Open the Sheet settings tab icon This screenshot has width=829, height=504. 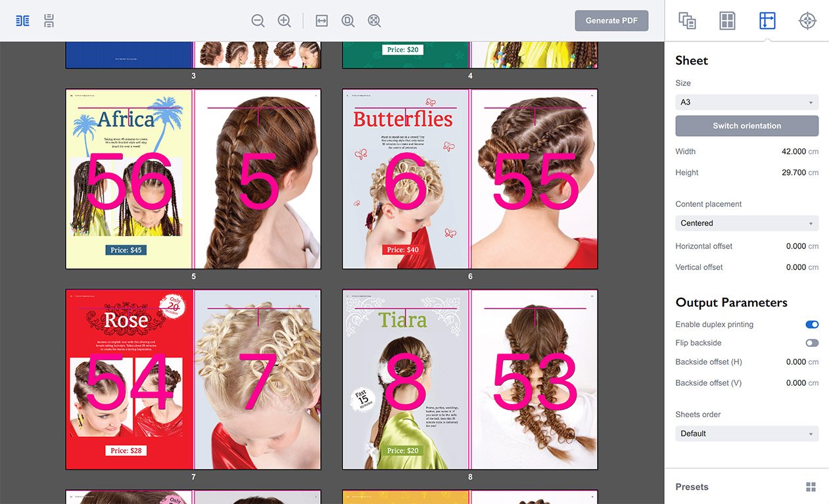click(767, 21)
